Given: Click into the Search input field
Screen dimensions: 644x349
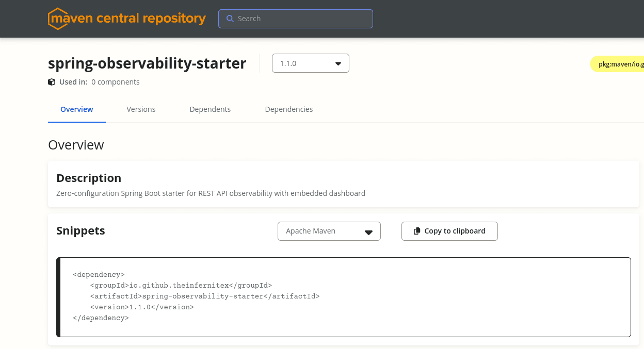Looking at the screenshot, I should (x=296, y=19).
